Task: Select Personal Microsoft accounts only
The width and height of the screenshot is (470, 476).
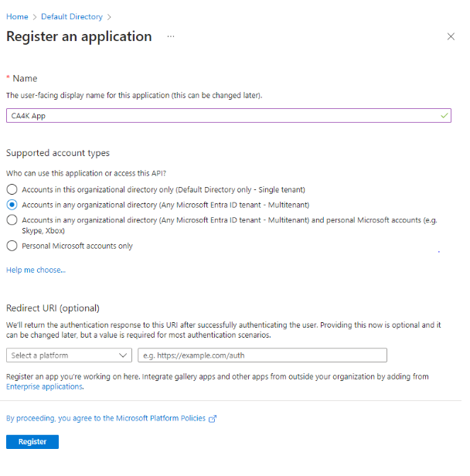Action: (12, 246)
